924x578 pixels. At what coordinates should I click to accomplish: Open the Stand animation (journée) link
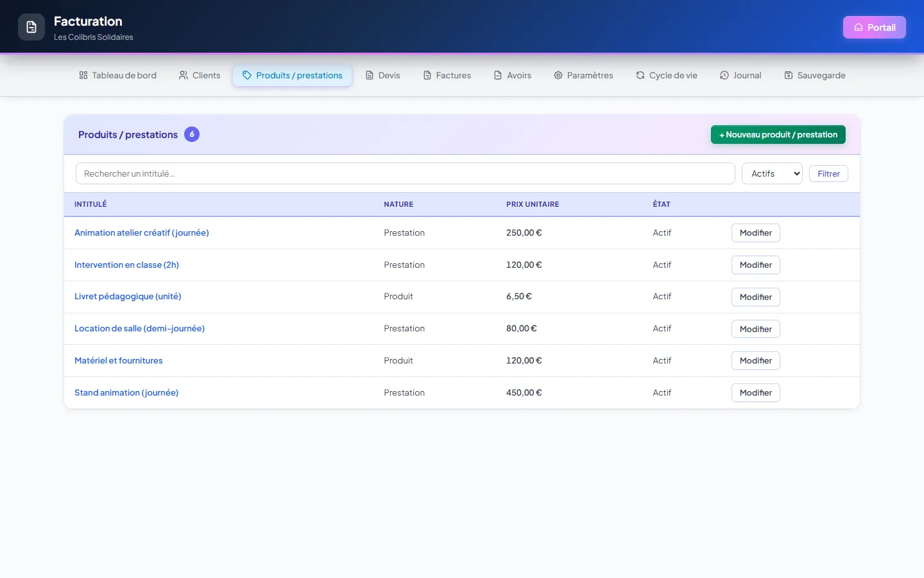(x=126, y=392)
